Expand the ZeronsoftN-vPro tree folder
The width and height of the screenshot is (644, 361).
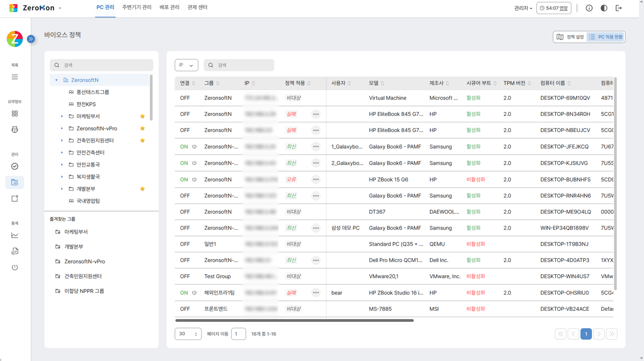pos(62,129)
